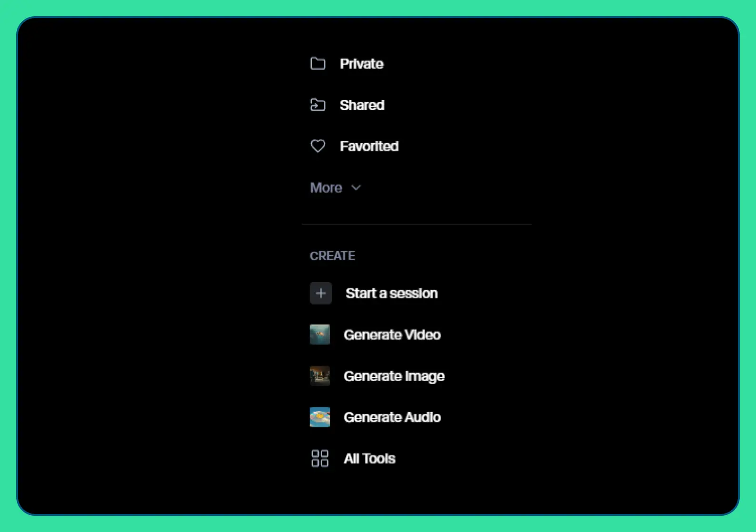
Task: Go to the Shared section
Action: [362, 105]
